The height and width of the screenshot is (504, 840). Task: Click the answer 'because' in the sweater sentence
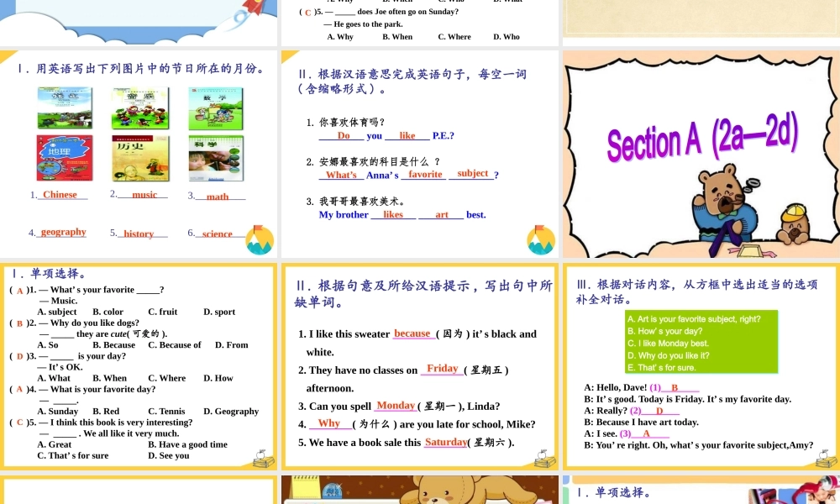[x=412, y=333]
